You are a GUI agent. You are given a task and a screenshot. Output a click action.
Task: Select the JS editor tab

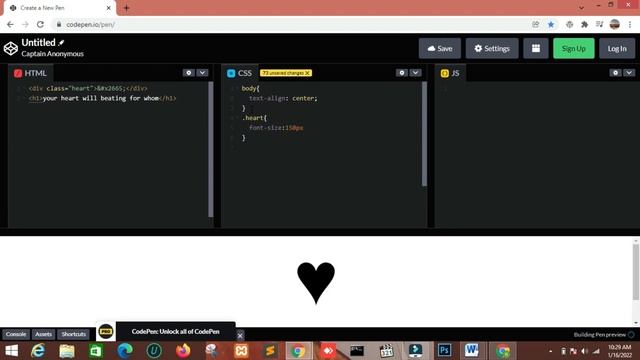click(x=450, y=73)
